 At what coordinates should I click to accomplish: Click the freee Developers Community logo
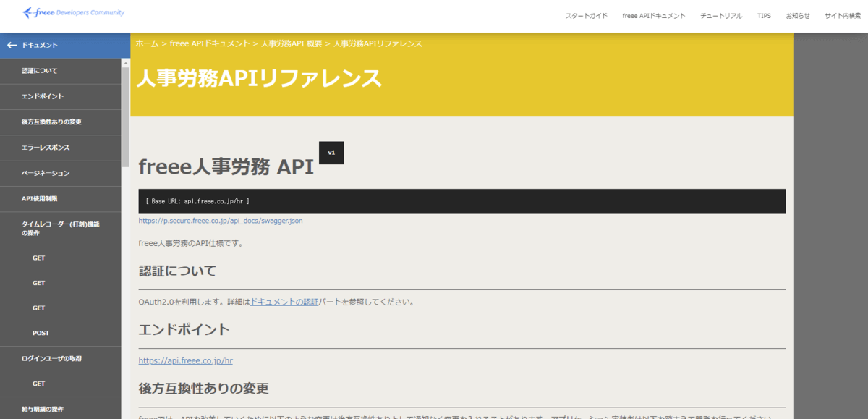73,13
